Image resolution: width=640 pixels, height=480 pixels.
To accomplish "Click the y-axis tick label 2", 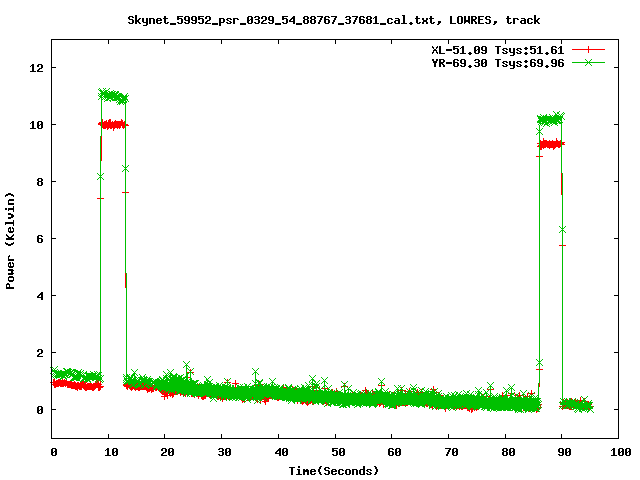I will 40,353.
